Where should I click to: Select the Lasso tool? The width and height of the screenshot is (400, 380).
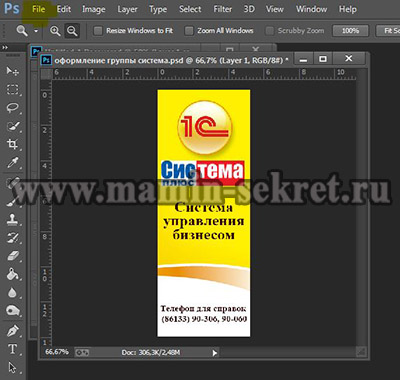[x=13, y=107]
